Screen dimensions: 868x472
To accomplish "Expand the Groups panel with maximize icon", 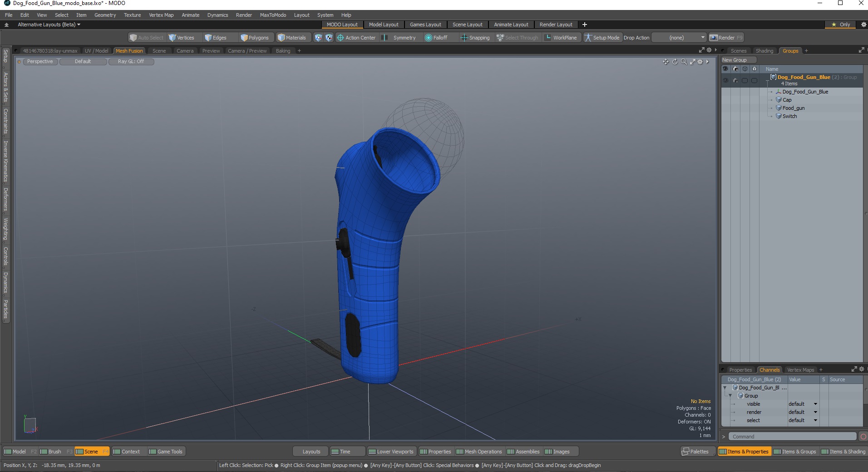I will 862,50.
